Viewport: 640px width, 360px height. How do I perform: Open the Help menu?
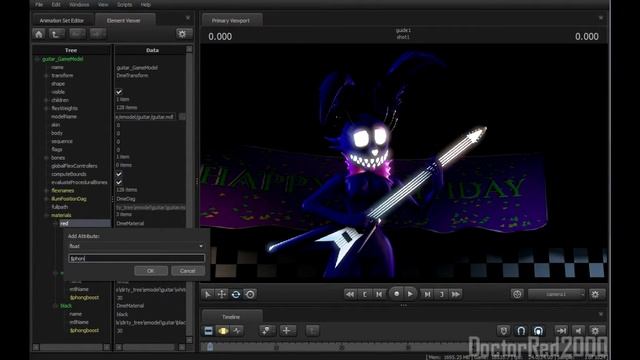tap(146, 4)
